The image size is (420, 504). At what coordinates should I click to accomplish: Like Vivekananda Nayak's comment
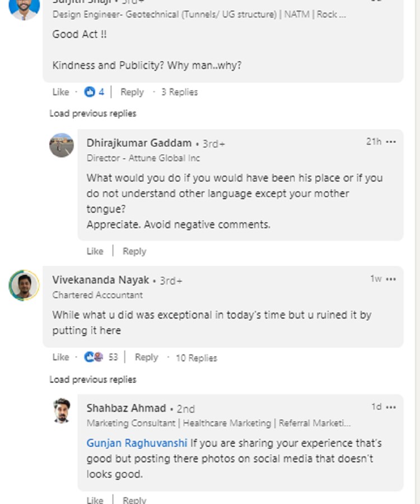click(x=60, y=357)
